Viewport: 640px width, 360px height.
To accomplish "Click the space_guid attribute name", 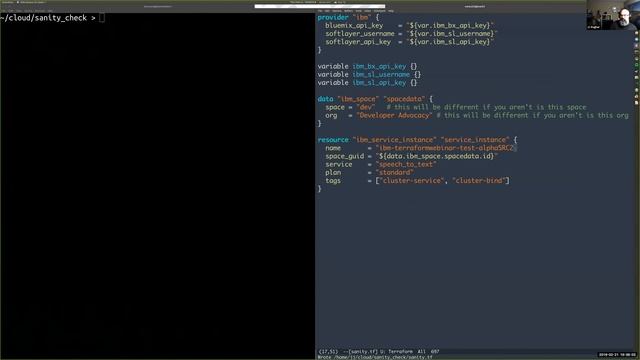I will [344, 156].
